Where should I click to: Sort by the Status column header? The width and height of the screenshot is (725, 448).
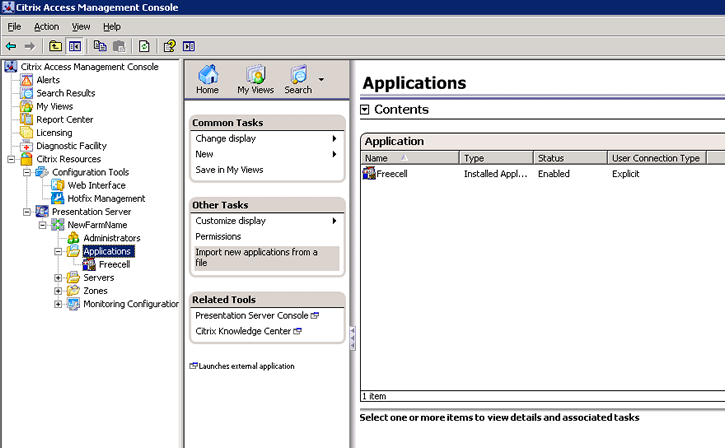(x=571, y=158)
